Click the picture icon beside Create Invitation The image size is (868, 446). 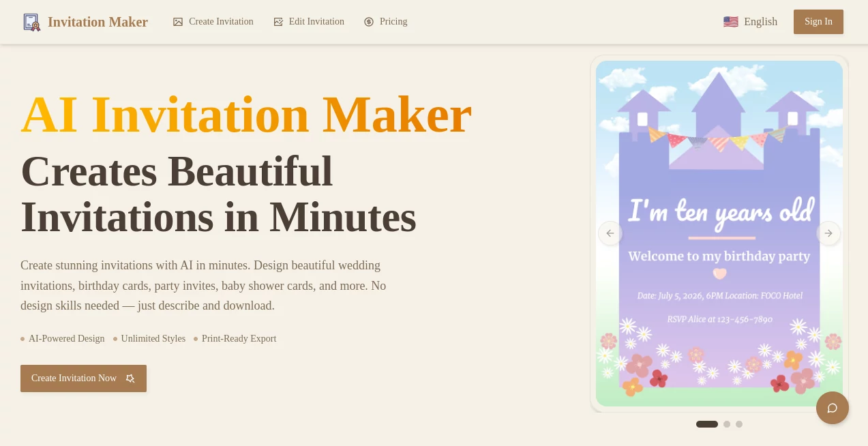point(178,21)
